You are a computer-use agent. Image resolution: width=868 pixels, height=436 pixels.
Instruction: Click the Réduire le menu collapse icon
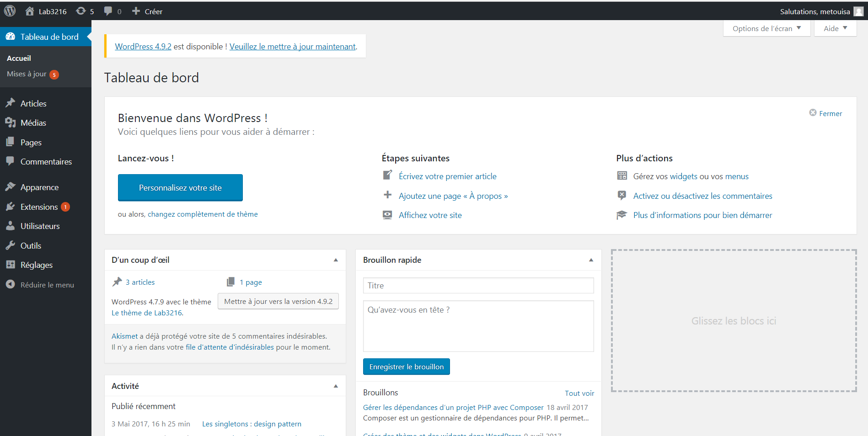click(10, 284)
